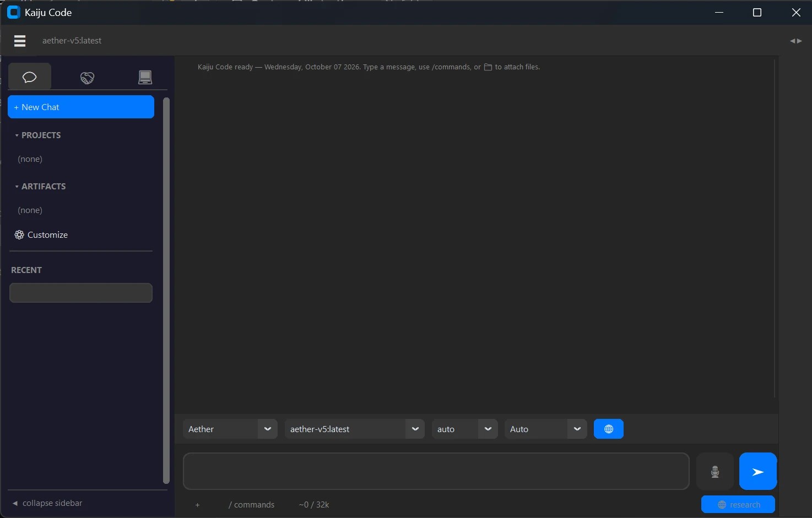Click the sidebar vertical scrollbar
This screenshot has width=812, height=518.
click(x=166, y=291)
